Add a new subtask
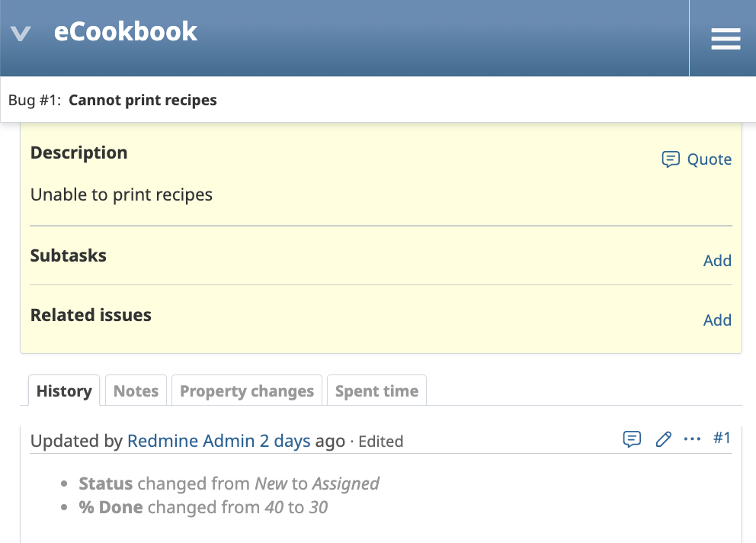This screenshot has width=756, height=543. point(717,260)
